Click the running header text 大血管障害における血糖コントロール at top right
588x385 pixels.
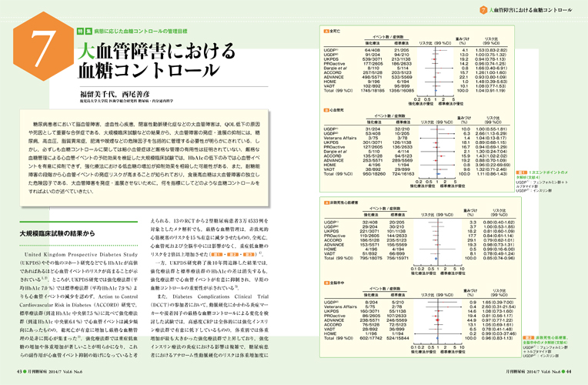pos(530,10)
